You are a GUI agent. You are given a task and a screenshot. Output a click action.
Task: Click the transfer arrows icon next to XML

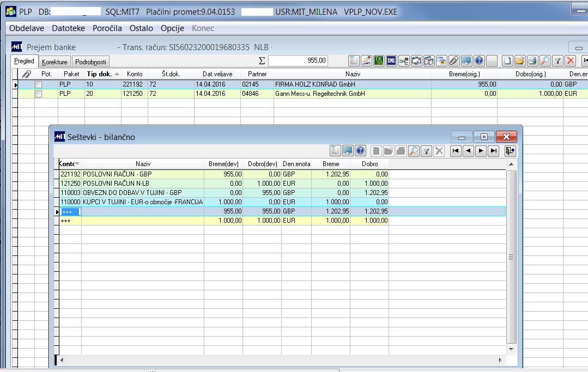404,60
